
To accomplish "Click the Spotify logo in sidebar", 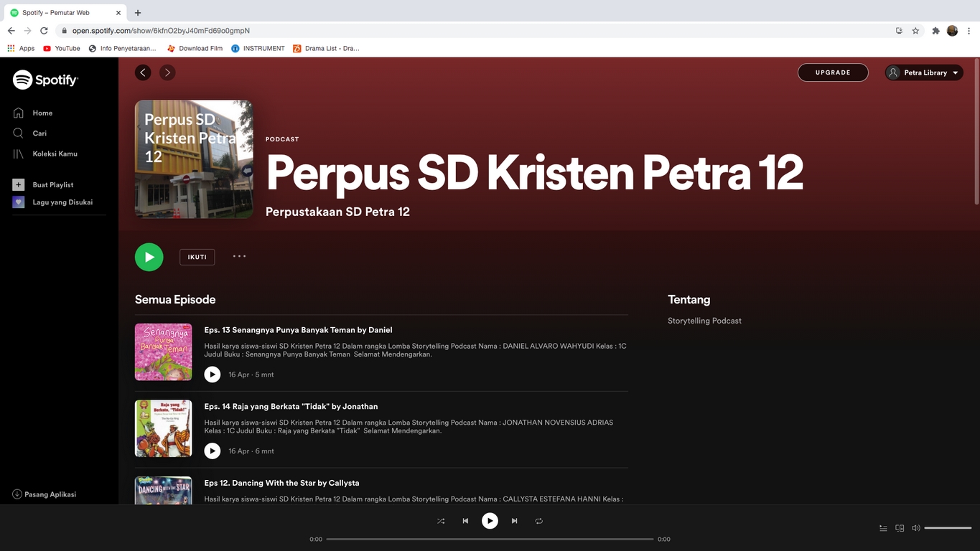I will (x=45, y=80).
